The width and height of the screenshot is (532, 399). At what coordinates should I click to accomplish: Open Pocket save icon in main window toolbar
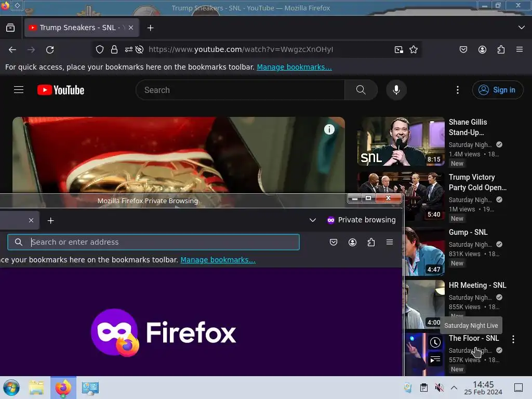click(x=463, y=49)
